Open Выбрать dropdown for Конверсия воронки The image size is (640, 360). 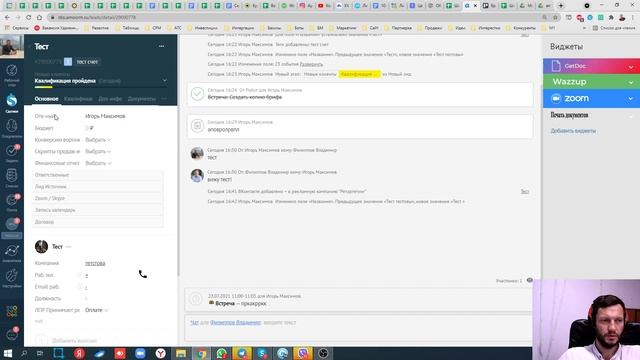pos(98,140)
